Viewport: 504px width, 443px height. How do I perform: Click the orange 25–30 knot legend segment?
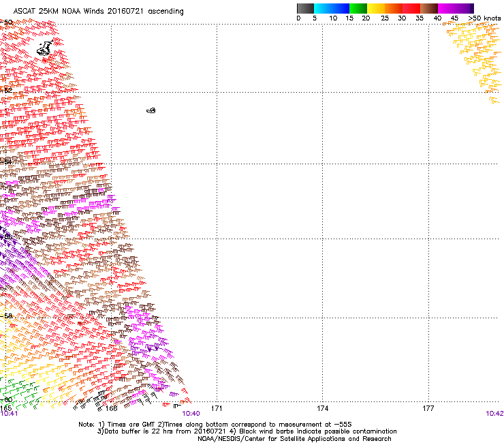coord(394,8)
